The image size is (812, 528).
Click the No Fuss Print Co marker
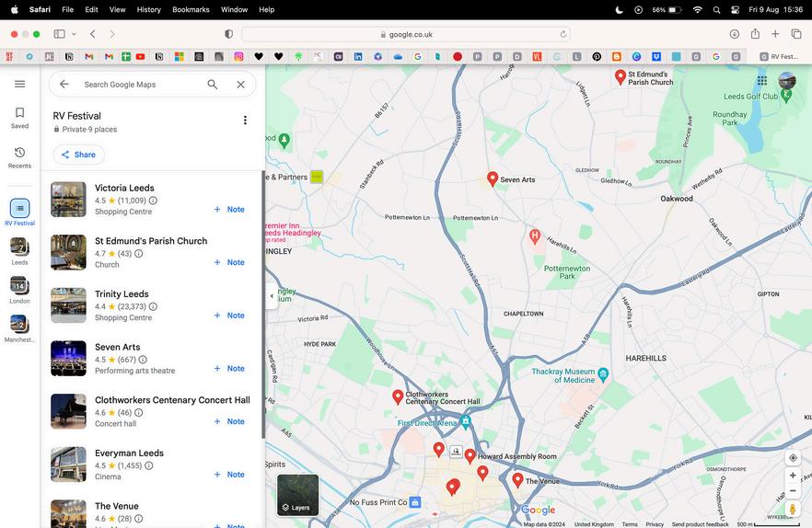click(x=415, y=502)
